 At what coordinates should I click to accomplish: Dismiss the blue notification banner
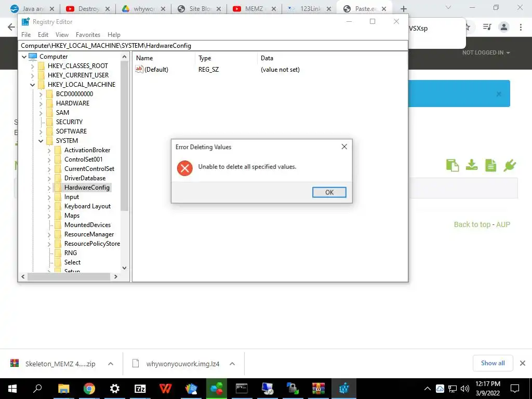pyautogui.click(x=499, y=94)
